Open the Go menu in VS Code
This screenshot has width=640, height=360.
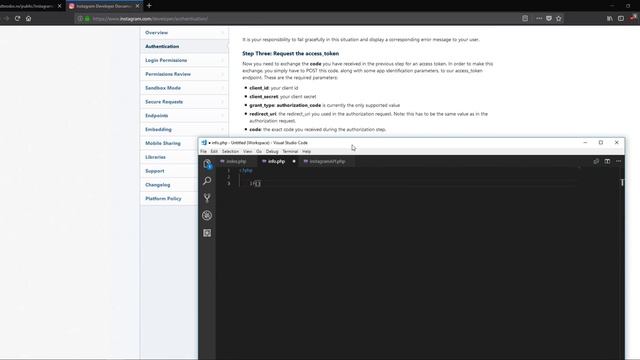coord(259,151)
